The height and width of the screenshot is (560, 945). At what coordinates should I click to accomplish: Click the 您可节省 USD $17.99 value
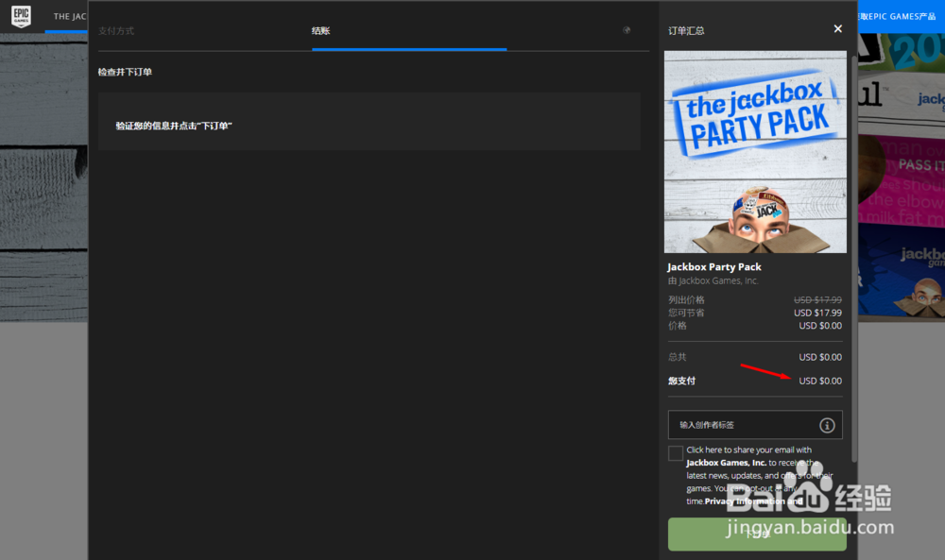817,314
